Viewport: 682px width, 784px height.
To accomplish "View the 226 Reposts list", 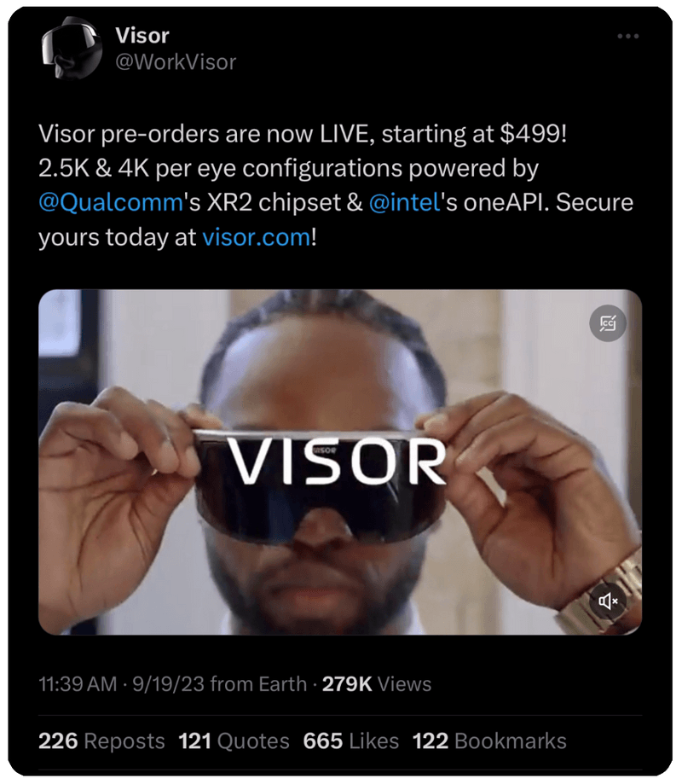I will [x=101, y=741].
